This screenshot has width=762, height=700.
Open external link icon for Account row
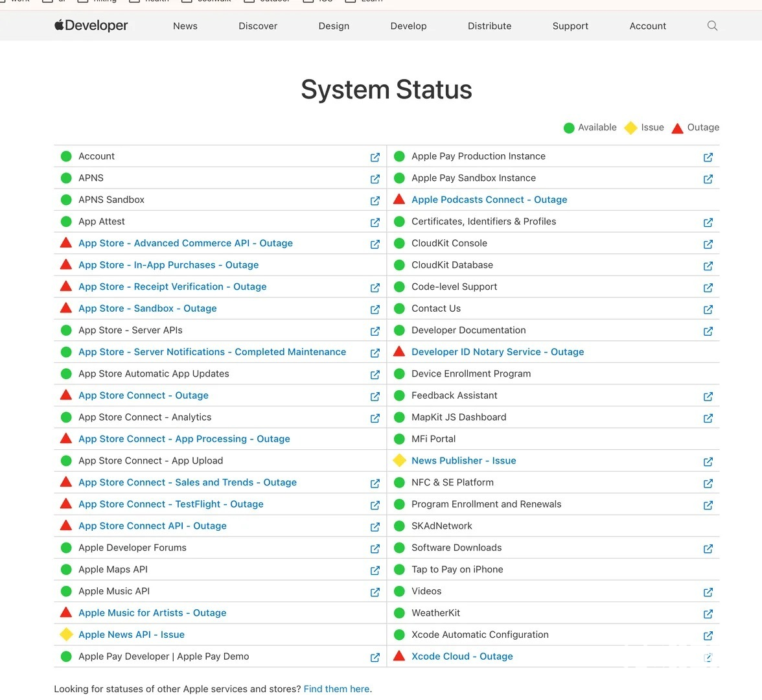pos(375,157)
